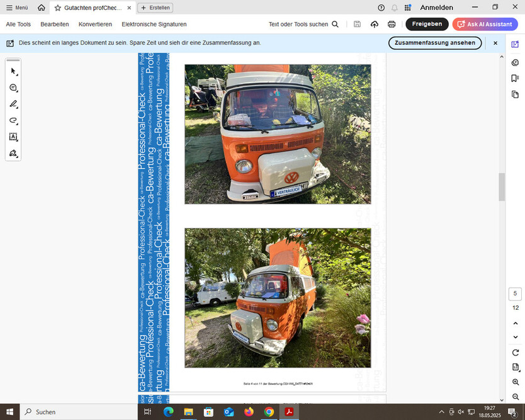This screenshot has width=525, height=420.
Task: Select the Fill and Sign pen tool
Action: pos(13,153)
